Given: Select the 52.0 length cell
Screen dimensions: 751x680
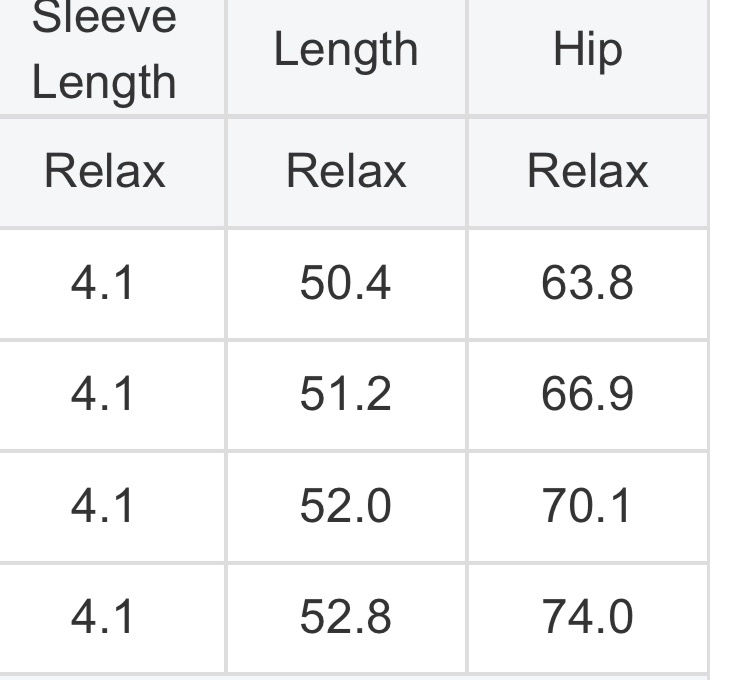Looking at the screenshot, I should [x=345, y=506].
